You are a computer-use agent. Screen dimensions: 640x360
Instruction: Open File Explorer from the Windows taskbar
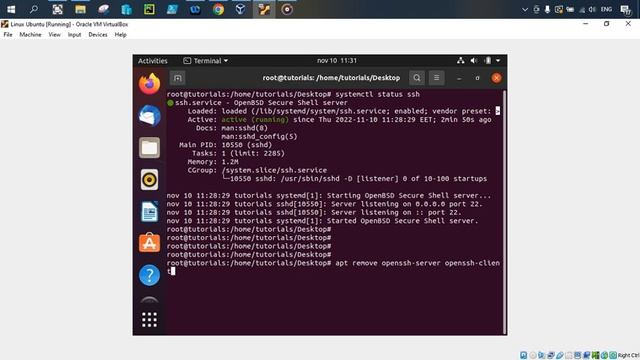coord(80,9)
